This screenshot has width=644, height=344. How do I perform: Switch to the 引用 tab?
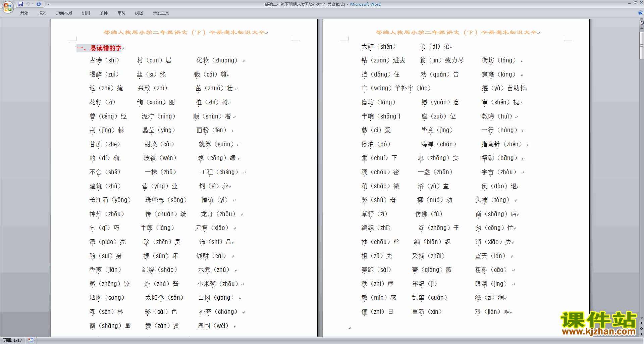coord(86,13)
